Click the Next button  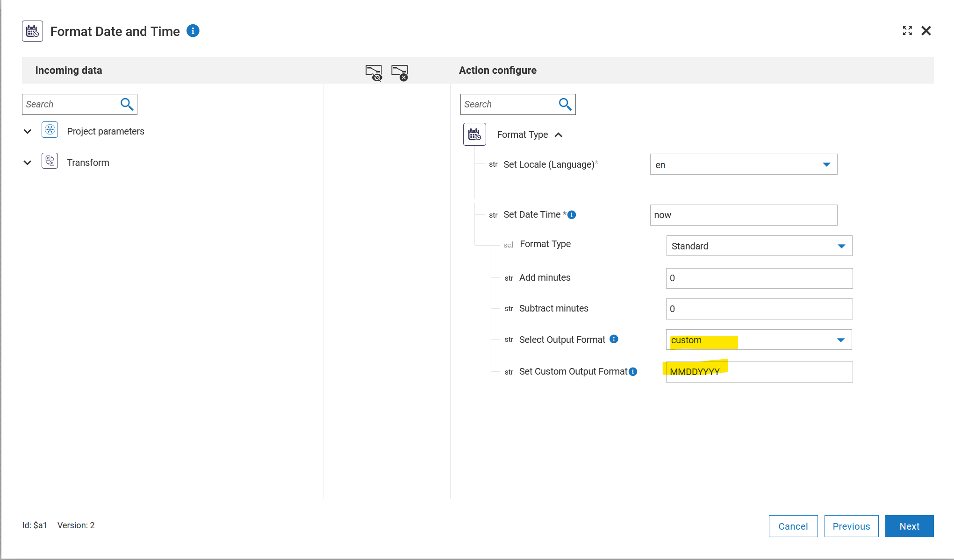(909, 526)
